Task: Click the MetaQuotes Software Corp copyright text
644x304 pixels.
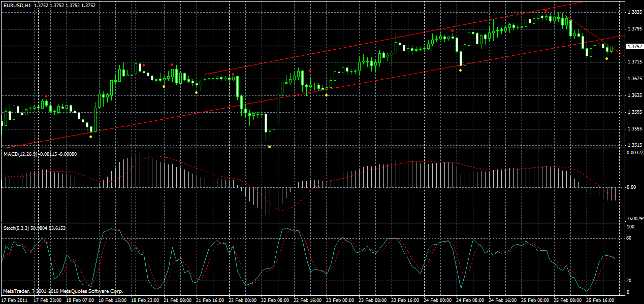Action: point(63,291)
